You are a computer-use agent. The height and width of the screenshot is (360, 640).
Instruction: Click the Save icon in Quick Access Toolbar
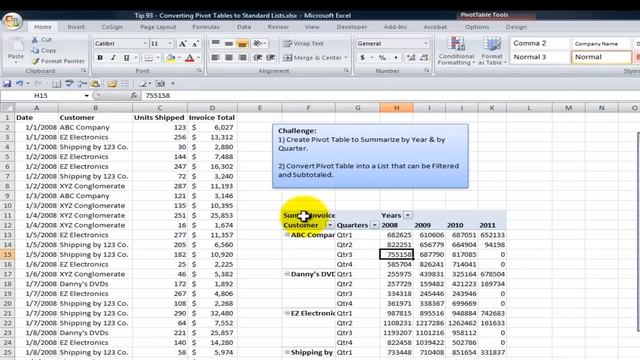click(x=7, y=84)
